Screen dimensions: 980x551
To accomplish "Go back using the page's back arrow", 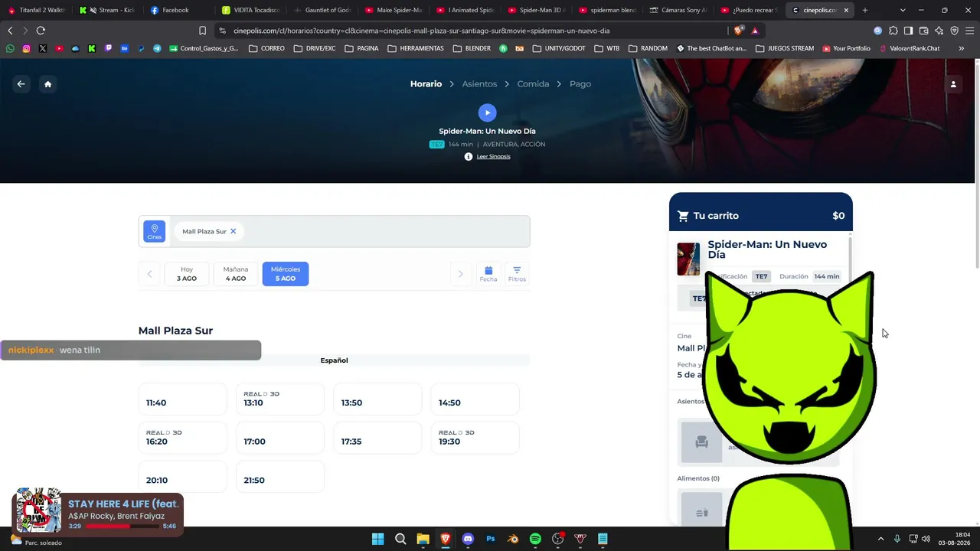I will click(21, 84).
